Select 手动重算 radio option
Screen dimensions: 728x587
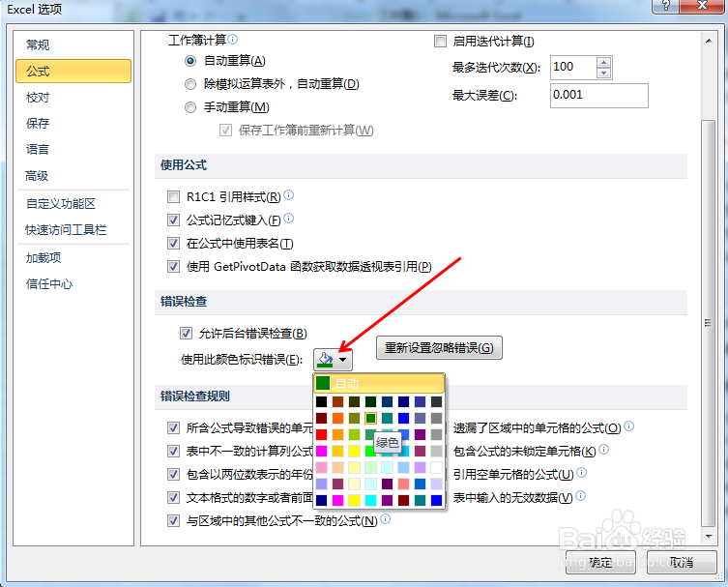tap(190, 107)
